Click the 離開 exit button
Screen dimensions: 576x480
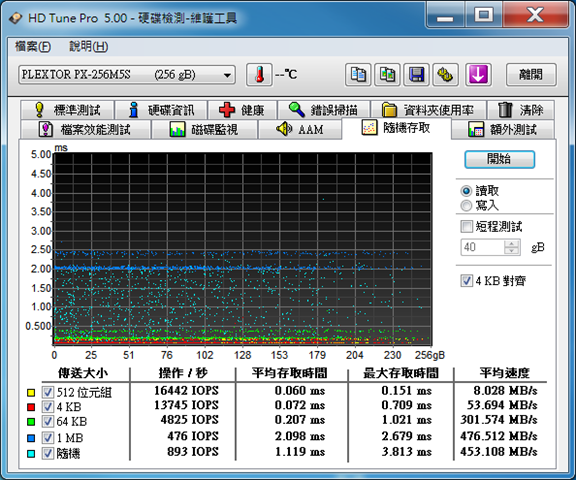point(531,75)
